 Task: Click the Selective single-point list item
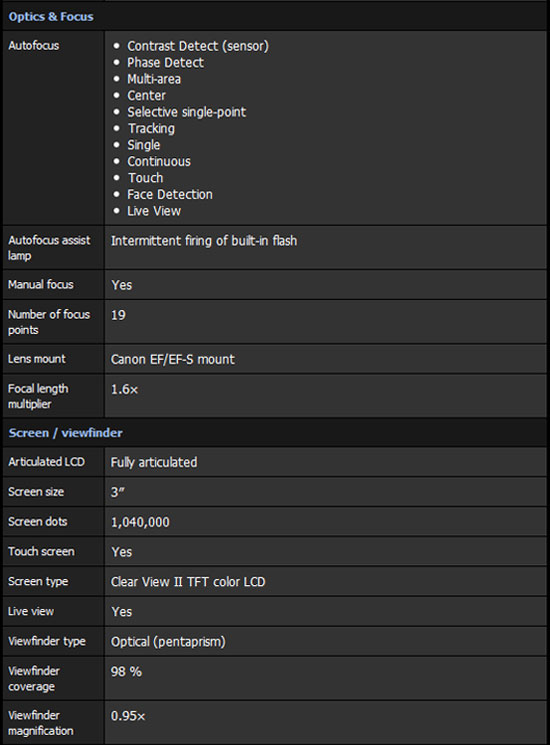(x=187, y=112)
